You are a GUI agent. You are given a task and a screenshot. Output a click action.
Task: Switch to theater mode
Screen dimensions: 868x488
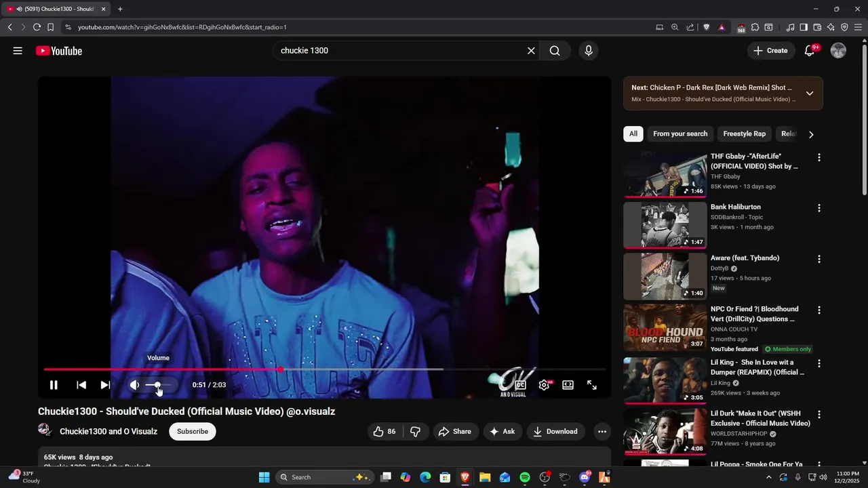coord(568,385)
